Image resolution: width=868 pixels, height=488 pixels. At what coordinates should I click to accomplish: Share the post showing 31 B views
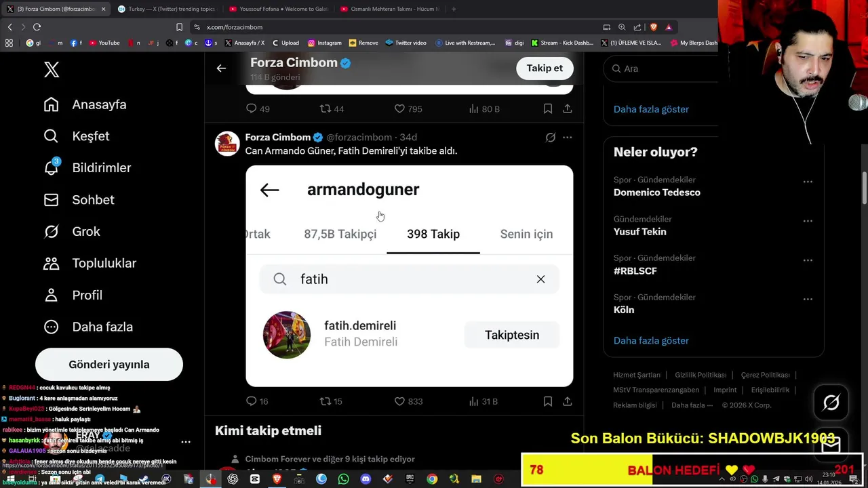pos(567,401)
